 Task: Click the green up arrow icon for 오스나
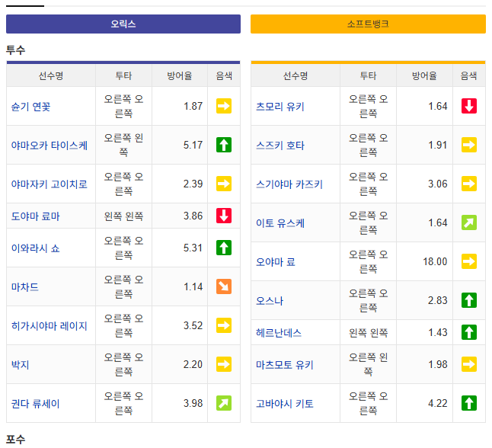tap(469, 300)
